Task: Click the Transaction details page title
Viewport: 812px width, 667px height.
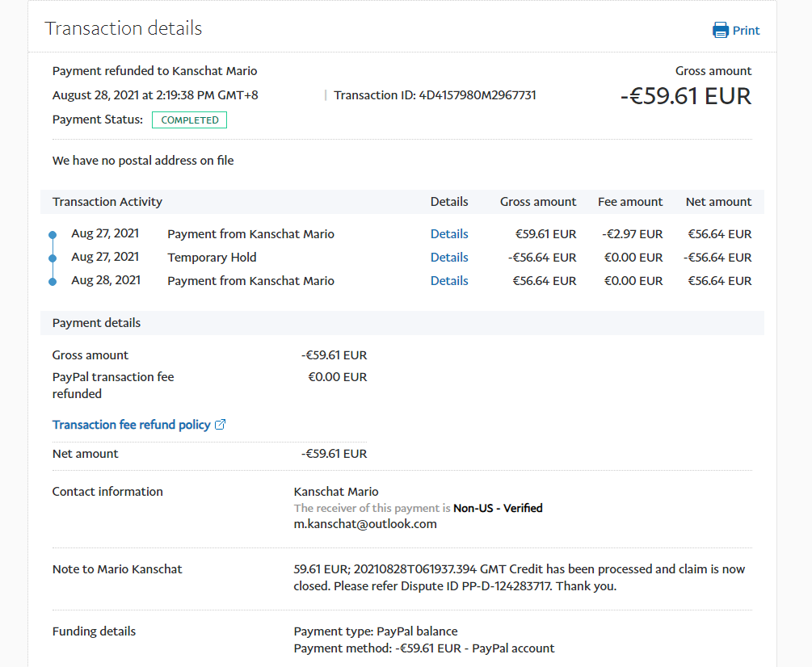Action: pos(123,29)
